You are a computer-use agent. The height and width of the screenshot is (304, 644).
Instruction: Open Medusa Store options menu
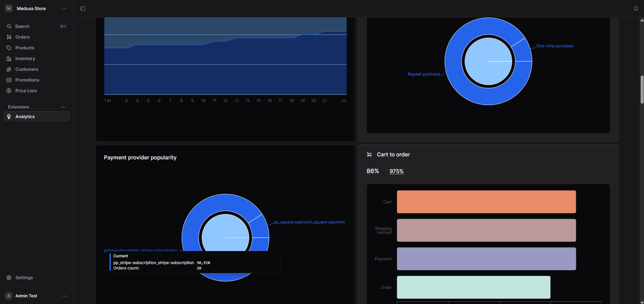click(64, 9)
